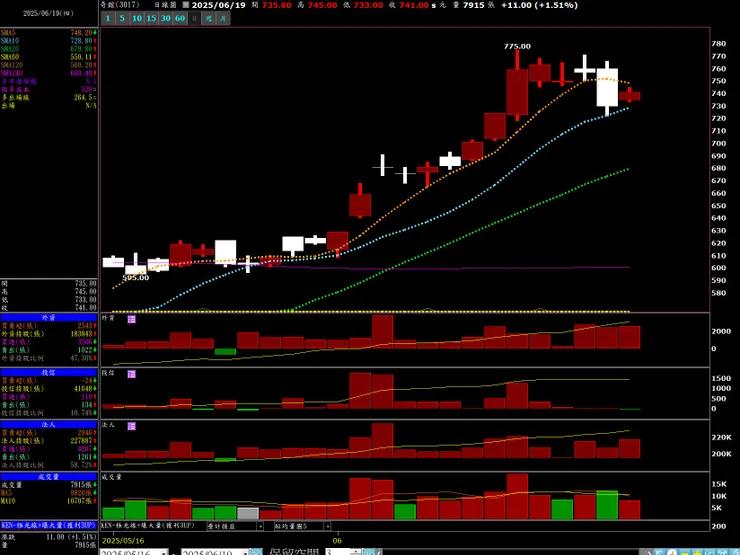Click the 保留空間 number input field
740x555 pixels.
point(337,552)
